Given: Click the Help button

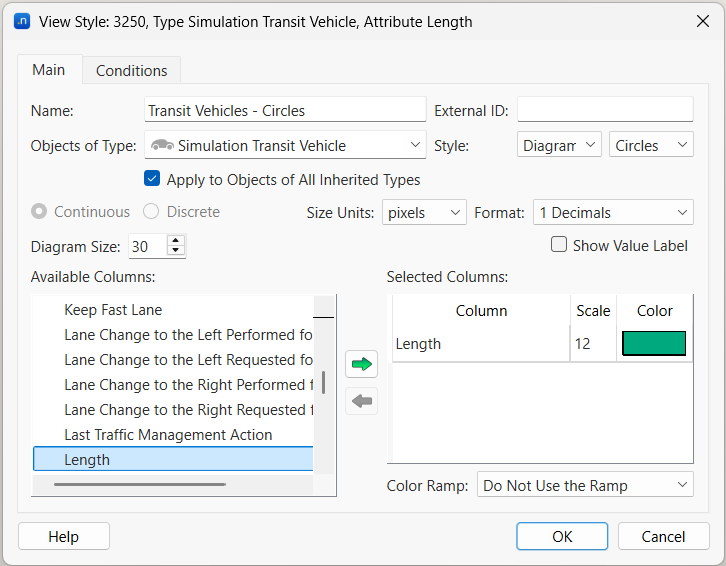Looking at the screenshot, I should [x=64, y=537].
